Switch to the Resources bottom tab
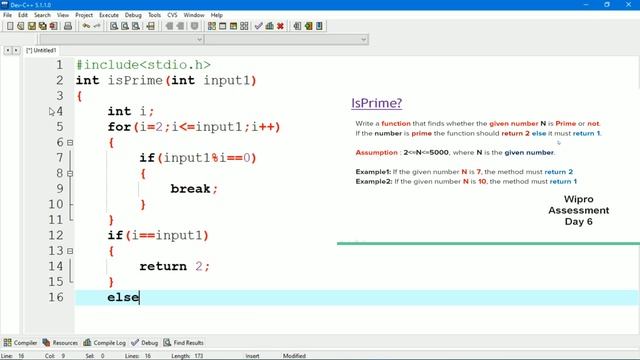The height and width of the screenshot is (360, 640). pos(60,343)
